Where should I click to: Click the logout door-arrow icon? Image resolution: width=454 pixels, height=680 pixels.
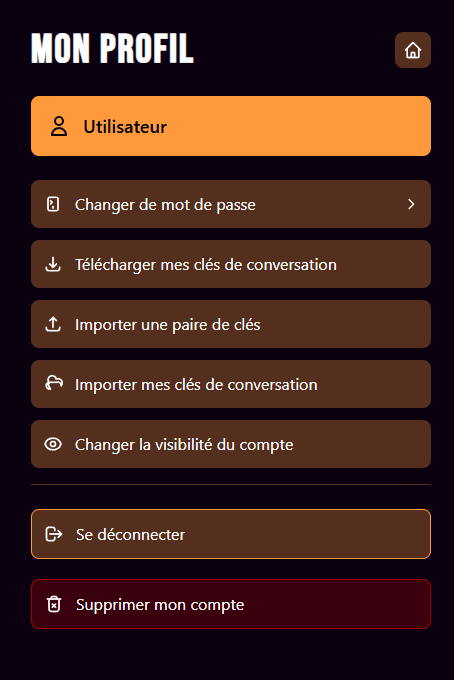tap(54, 534)
